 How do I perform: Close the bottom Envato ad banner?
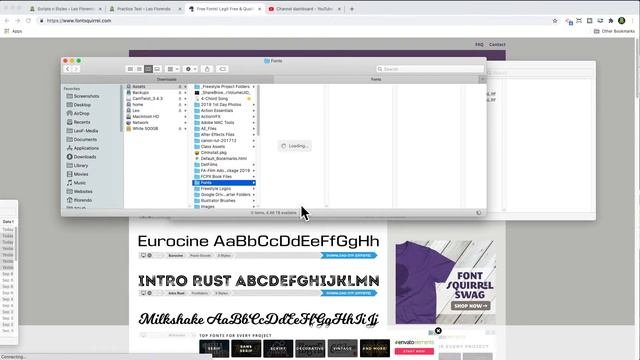(438, 331)
